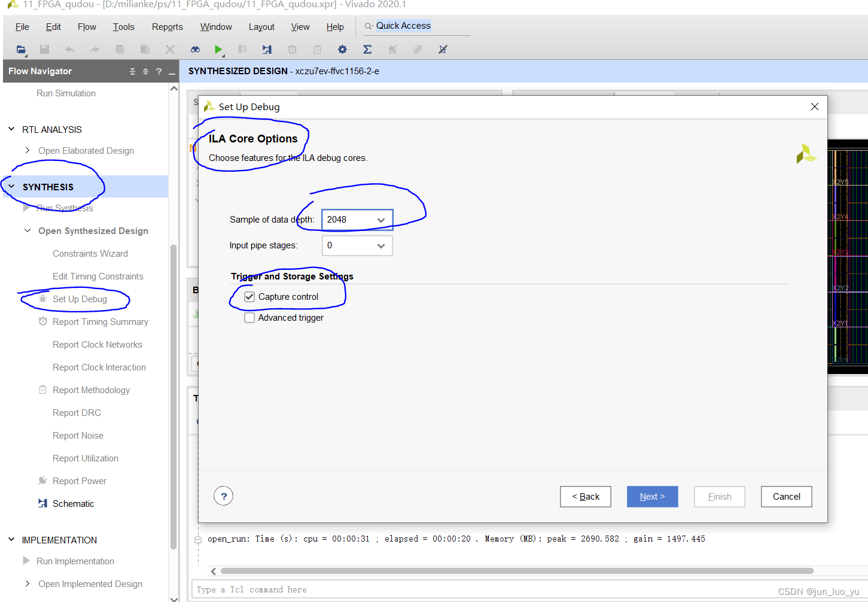Viewport: 868px width, 602px height.
Task: Open Report Methodology
Action: (91, 390)
